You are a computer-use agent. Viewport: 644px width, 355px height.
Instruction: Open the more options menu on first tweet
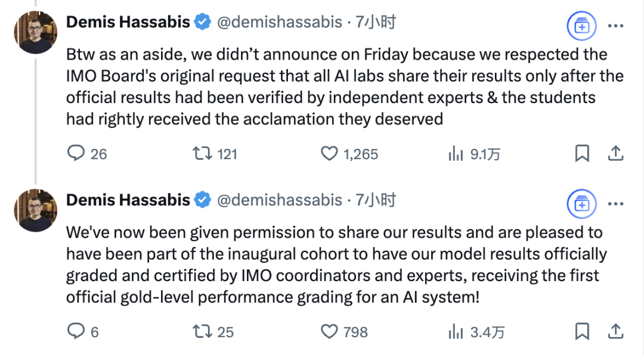click(615, 26)
